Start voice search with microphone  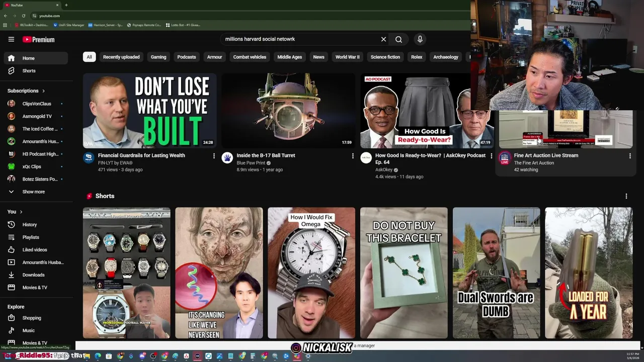[420, 39]
